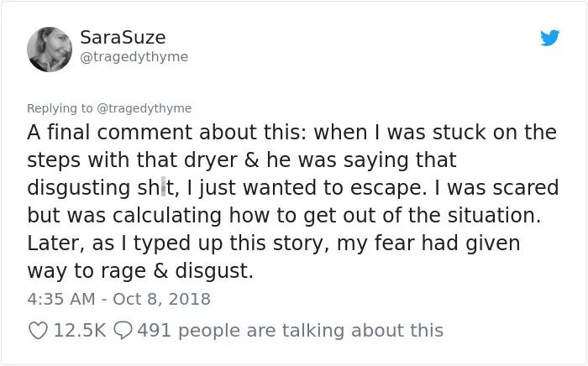Click the 'way to rage & disgust.' line
The height and width of the screenshot is (366, 588).
pyautogui.click(x=140, y=271)
